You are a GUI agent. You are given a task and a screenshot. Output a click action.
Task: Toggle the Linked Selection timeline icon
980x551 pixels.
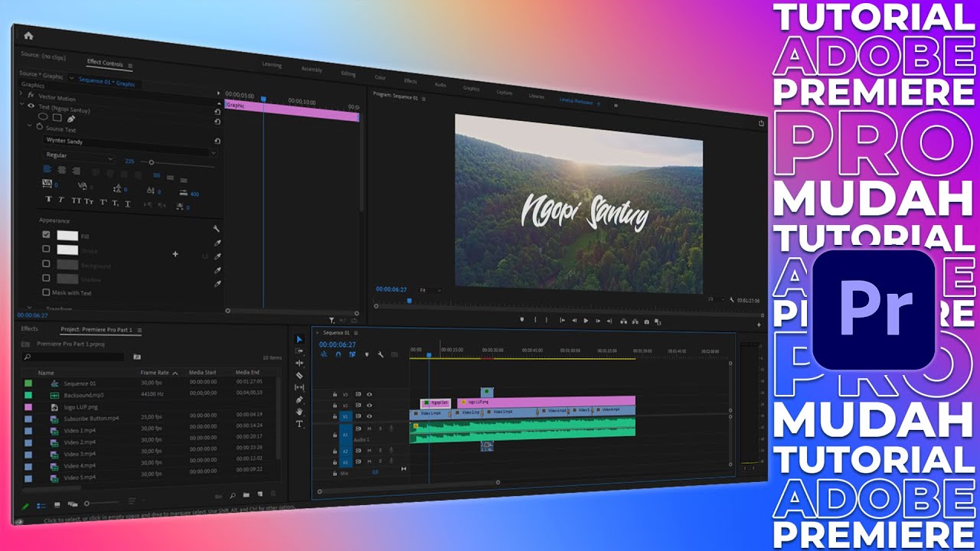(352, 354)
